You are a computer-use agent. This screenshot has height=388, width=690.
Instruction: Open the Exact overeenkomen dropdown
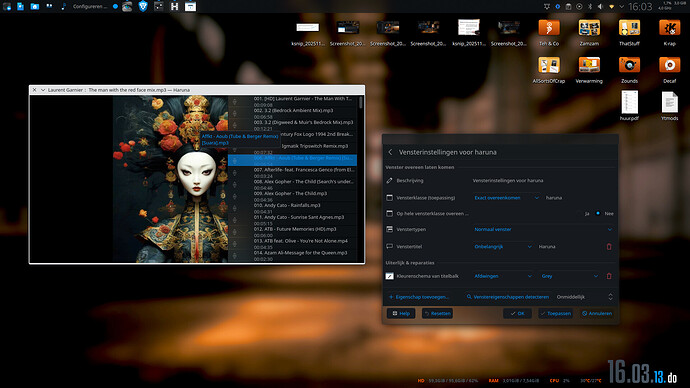coord(506,198)
